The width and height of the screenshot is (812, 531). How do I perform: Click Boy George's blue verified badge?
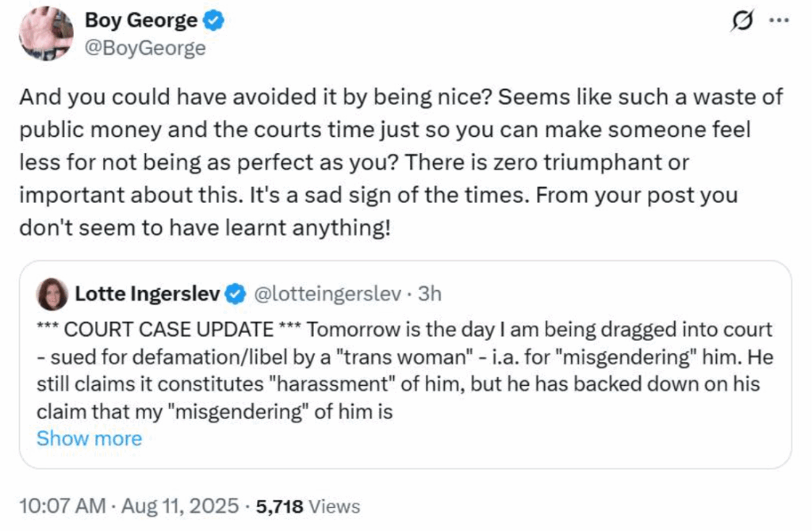[x=213, y=22]
